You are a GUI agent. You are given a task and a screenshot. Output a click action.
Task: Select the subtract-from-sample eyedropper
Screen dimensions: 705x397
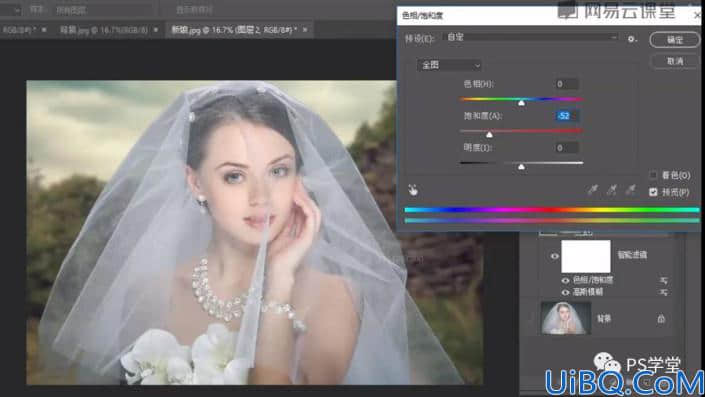click(x=630, y=190)
